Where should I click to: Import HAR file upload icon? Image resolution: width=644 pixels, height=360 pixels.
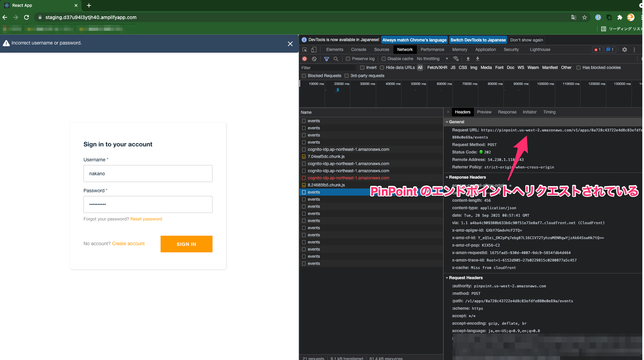click(468, 59)
